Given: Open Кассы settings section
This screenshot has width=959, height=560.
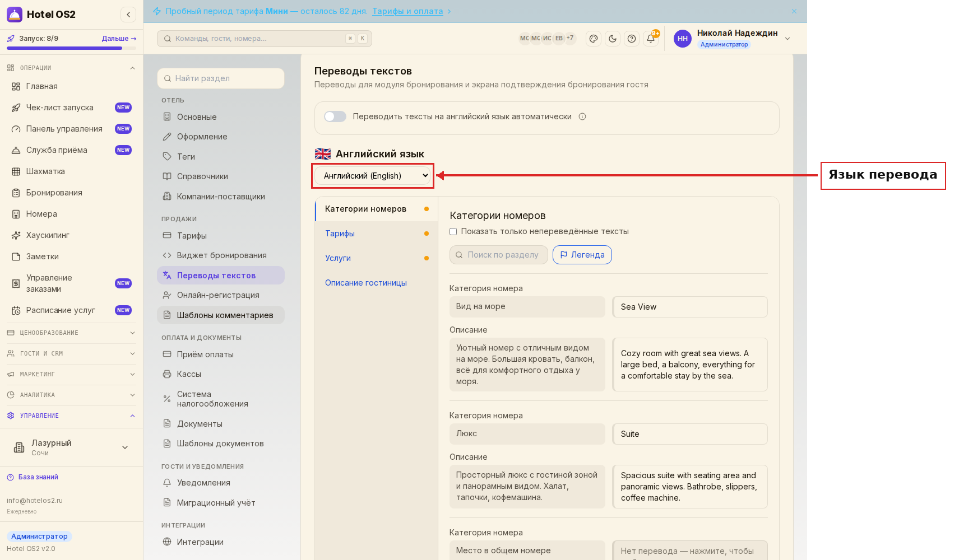Looking at the screenshot, I should [221, 374].
